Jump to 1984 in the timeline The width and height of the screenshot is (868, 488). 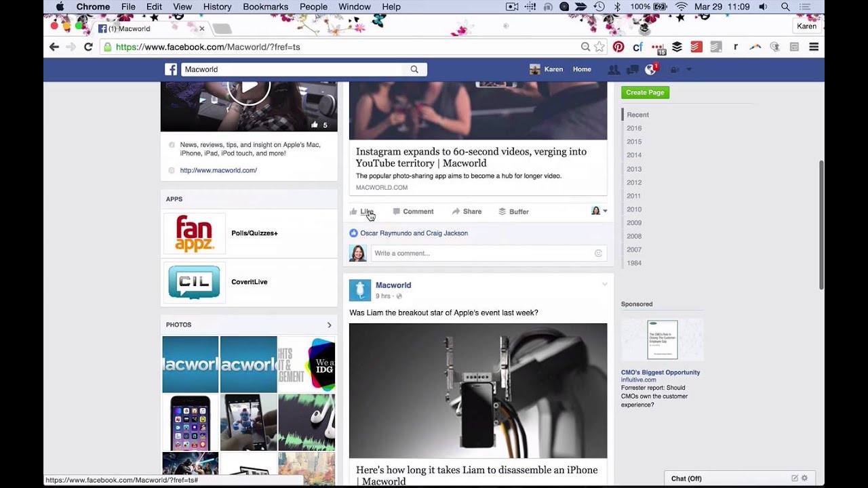(634, 263)
